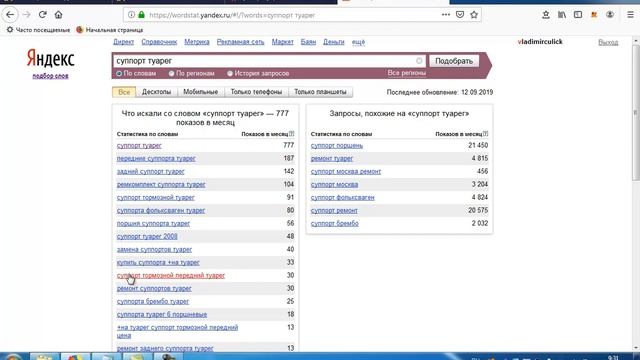This screenshot has height=360, width=640.
Task: Select the 'История запросов' radio button
Action: click(x=230, y=73)
